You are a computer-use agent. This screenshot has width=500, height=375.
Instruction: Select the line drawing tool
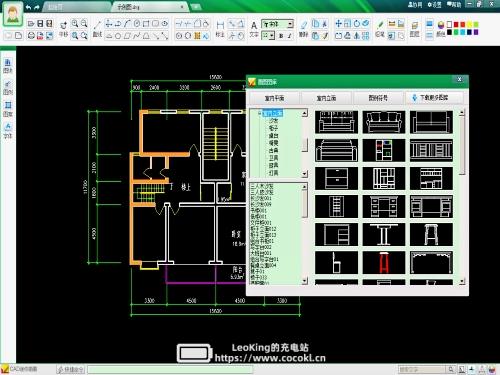[x=97, y=28]
